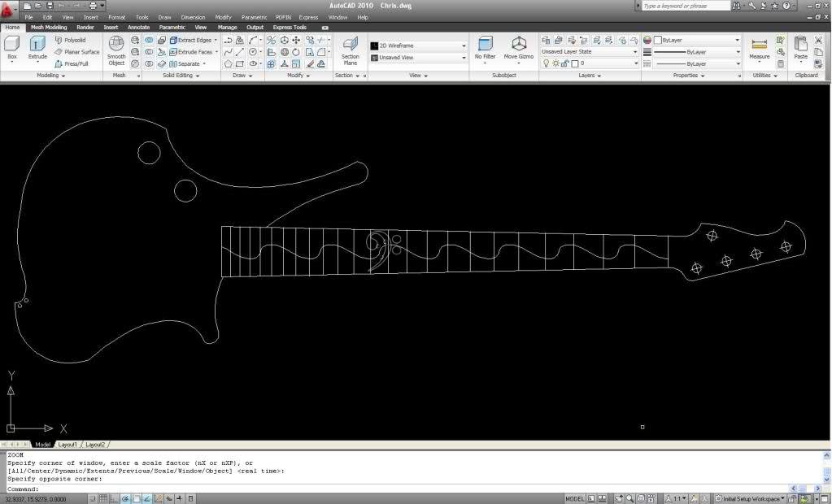
Task: Click the Print icon in quick access toolbar
Action: click(93, 6)
